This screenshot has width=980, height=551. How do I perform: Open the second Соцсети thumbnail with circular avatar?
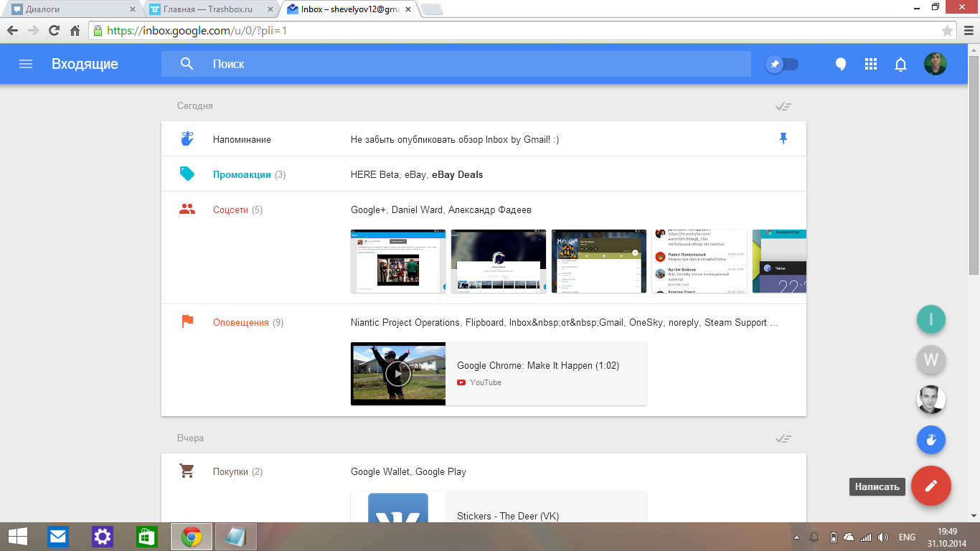pos(499,261)
